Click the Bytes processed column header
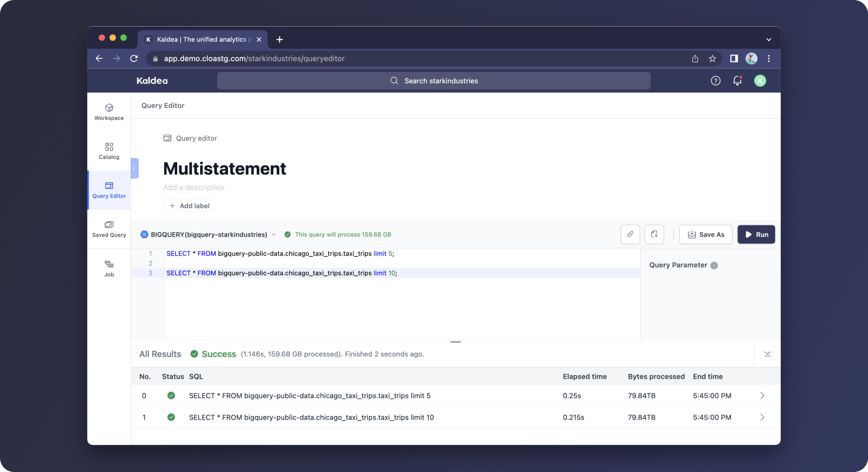868x472 pixels. (x=656, y=376)
